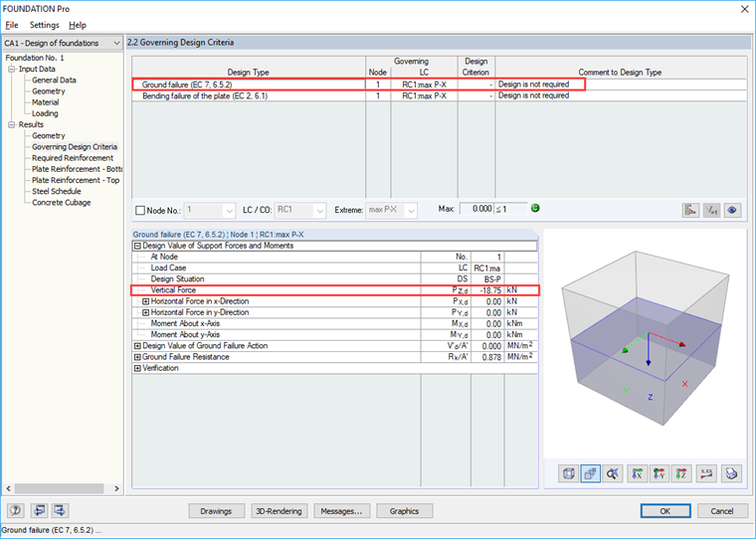756x539 pixels.
Task: Click the eye view-mode icon
Action: [732, 210]
